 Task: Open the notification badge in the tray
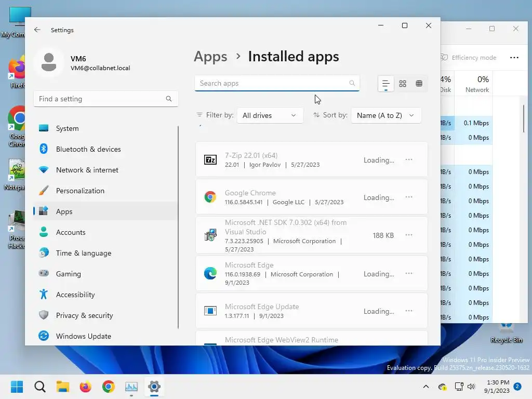click(x=517, y=387)
